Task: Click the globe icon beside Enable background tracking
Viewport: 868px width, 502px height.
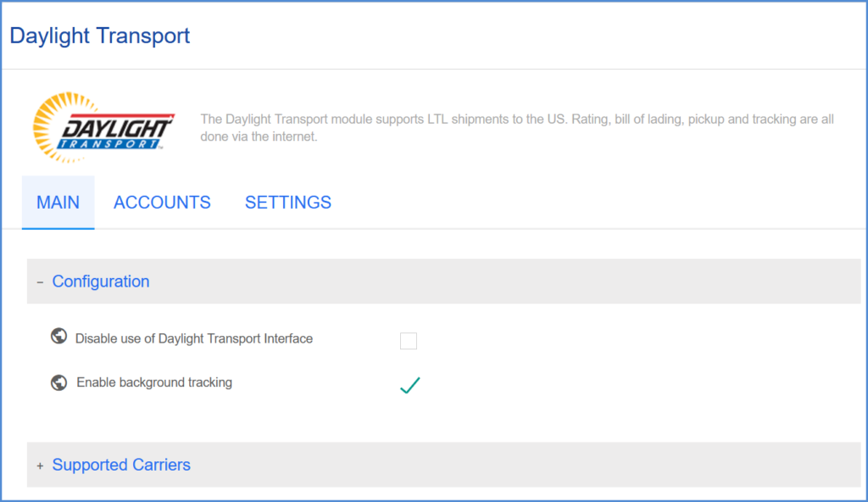Action: point(58,381)
